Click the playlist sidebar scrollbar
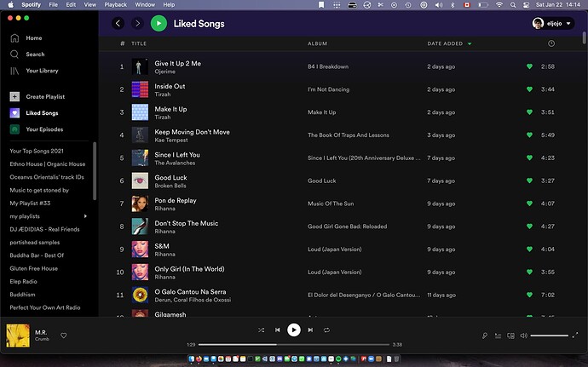The width and height of the screenshot is (588, 367). [95, 171]
